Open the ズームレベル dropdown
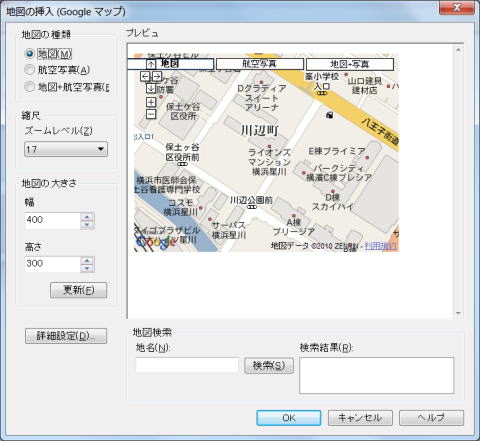480x441 pixels. [x=66, y=149]
